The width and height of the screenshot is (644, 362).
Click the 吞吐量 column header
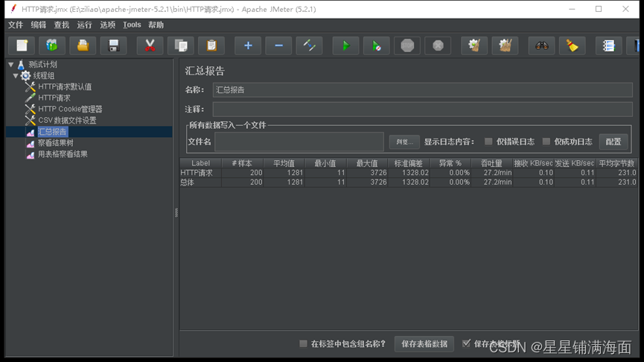pyautogui.click(x=491, y=164)
